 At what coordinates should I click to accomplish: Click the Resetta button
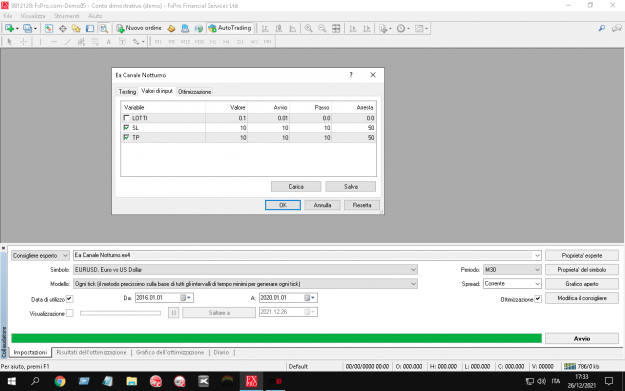coord(362,205)
